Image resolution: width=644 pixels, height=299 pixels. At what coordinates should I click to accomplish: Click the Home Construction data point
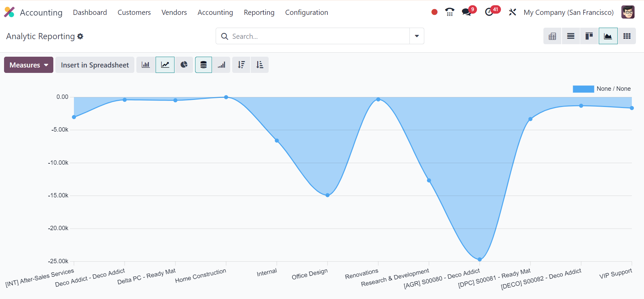(x=226, y=97)
